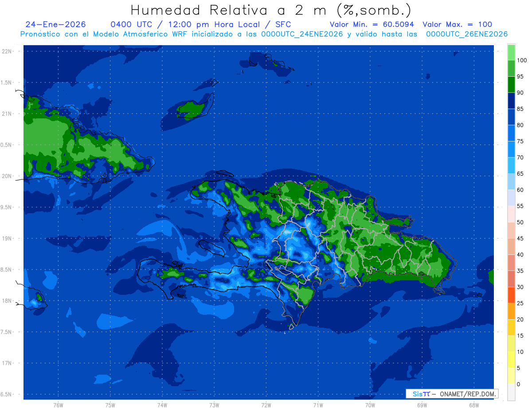Click the colorbar label "90"
Viewport: 532px width, 411px height.
click(520, 93)
